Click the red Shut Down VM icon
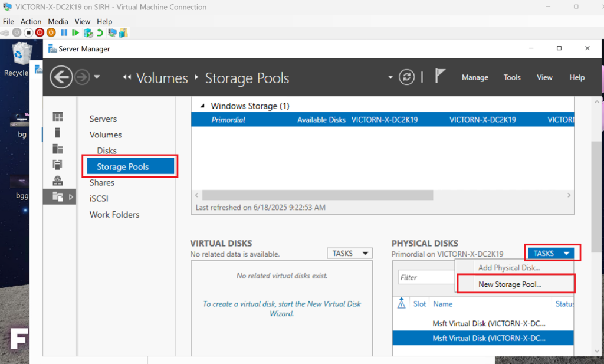This screenshot has width=604, height=364. [x=40, y=32]
